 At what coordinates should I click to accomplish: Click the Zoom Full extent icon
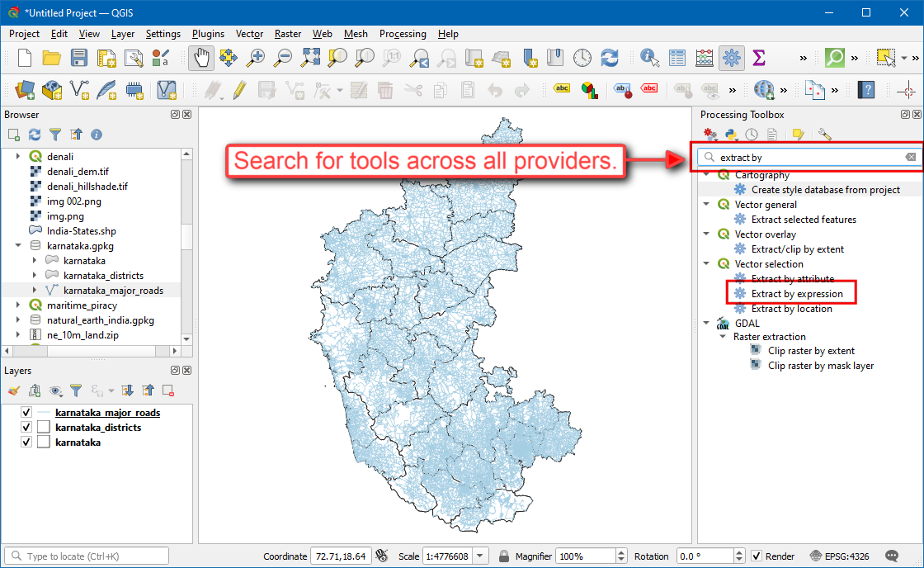(x=310, y=58)
